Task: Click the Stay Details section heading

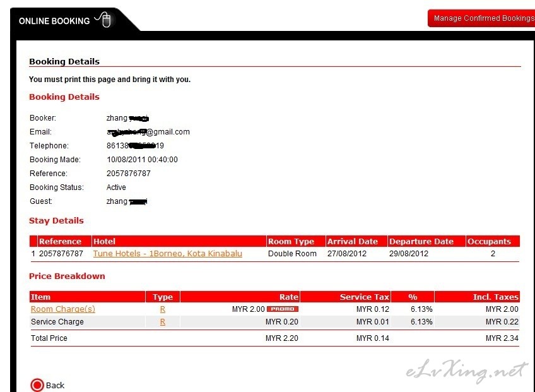Action: click(56, 221)
